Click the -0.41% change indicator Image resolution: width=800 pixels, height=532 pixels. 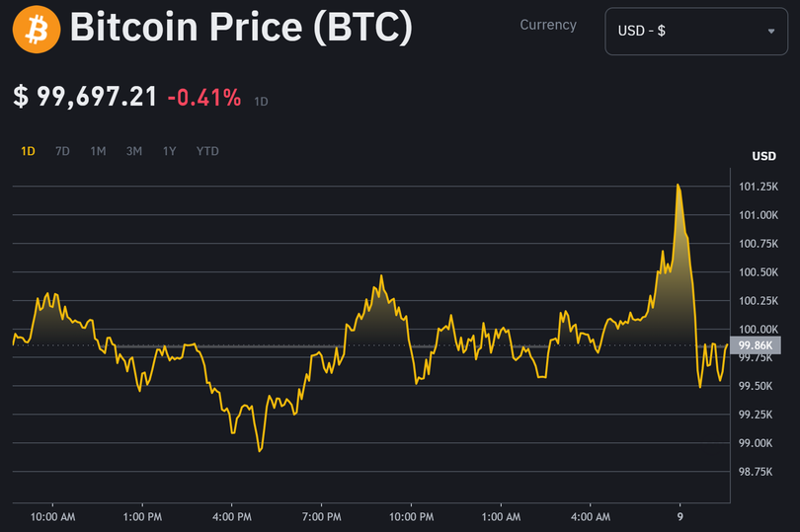[x=203, y=97]
